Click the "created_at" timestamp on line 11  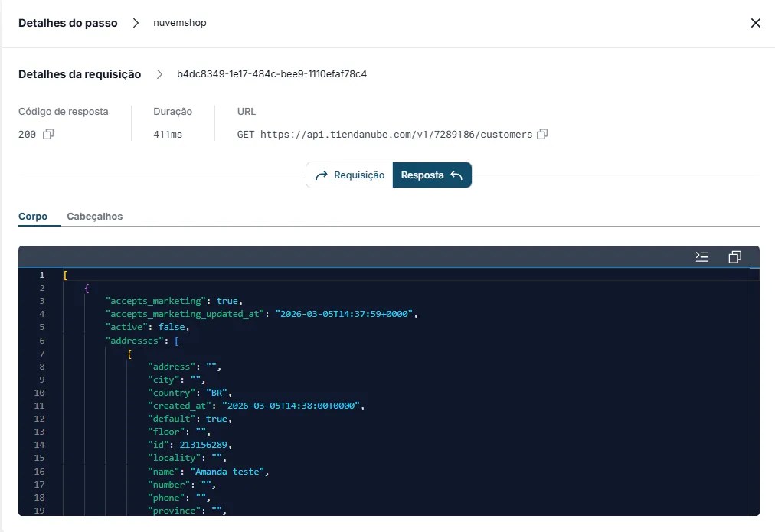pyautogui.click(x=291, y=406)
